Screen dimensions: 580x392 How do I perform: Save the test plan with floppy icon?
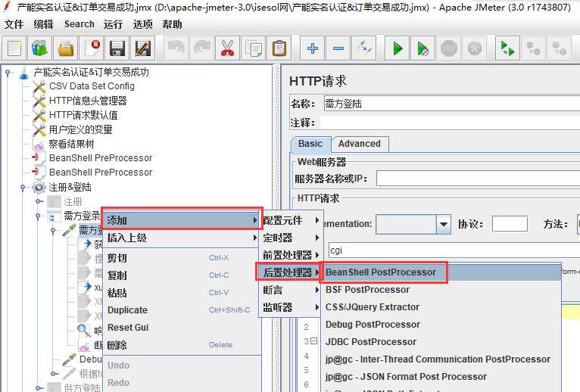point(117,48)
